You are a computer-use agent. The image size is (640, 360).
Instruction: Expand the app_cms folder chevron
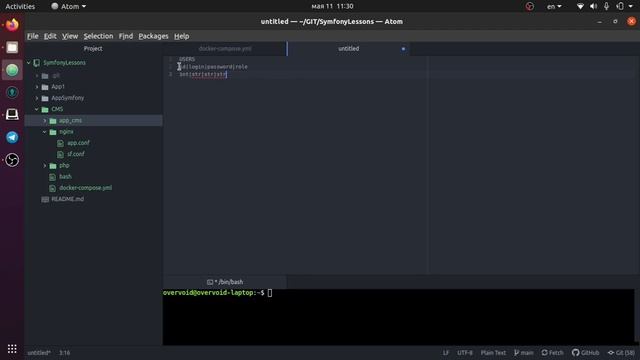point(45,121)
